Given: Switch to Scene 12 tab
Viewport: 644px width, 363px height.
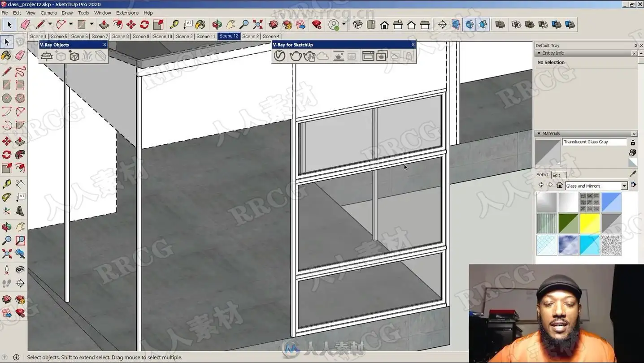Looking at the screenshot, I should coord(229,36).
